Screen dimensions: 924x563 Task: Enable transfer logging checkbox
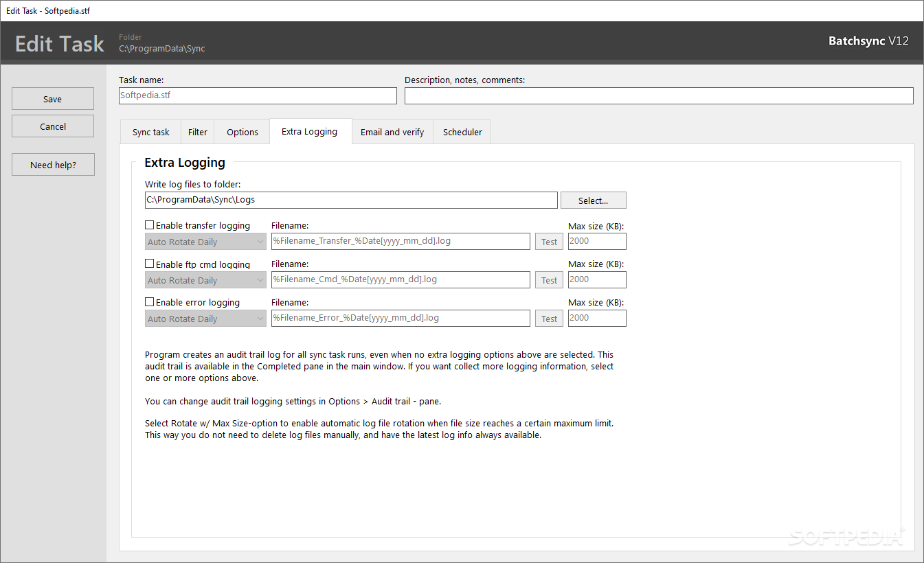150,225
